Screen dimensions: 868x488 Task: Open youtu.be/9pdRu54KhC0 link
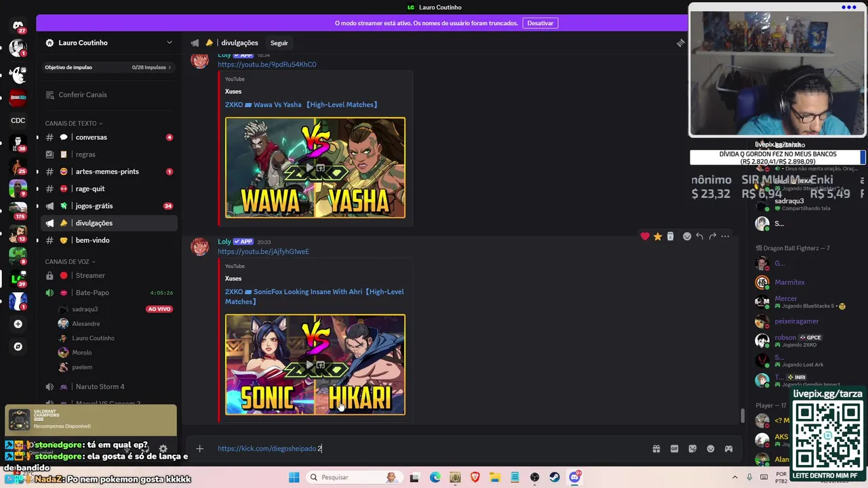[267, 64]
